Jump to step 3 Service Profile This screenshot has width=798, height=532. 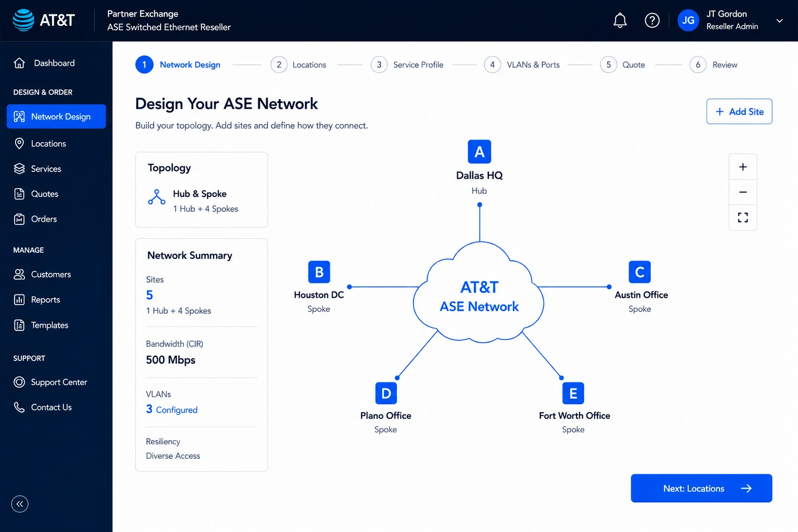coord(407,64)
